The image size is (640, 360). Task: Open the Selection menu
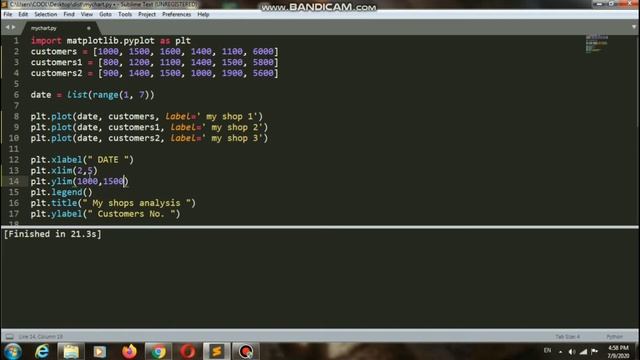pos(46,14)
